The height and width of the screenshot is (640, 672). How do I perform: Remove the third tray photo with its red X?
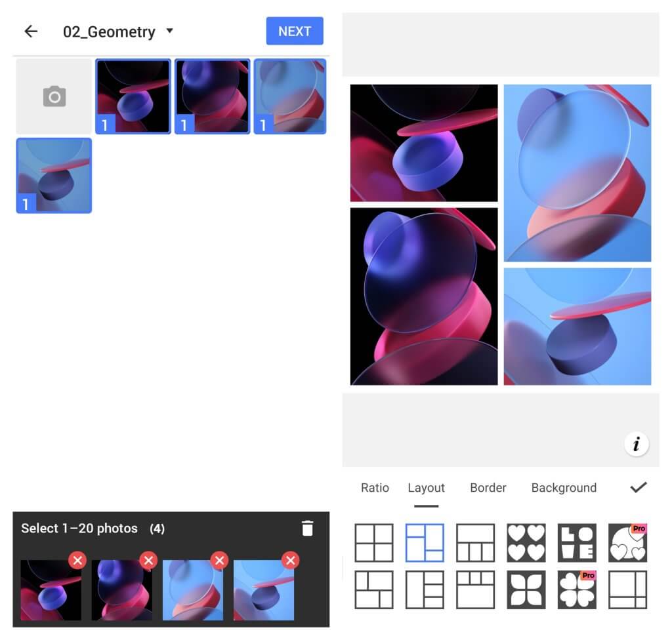(x=220, y=560)
